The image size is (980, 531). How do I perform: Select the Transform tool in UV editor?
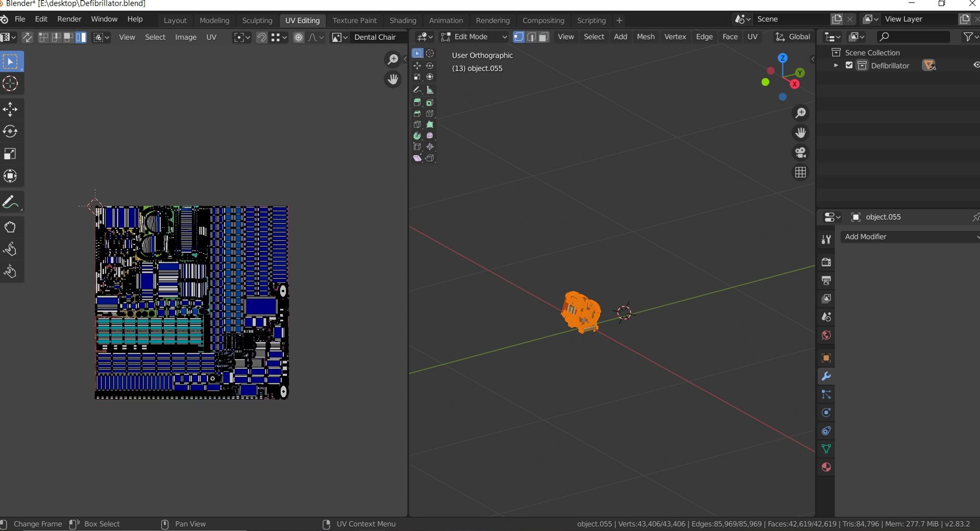(x=10, y=176)
